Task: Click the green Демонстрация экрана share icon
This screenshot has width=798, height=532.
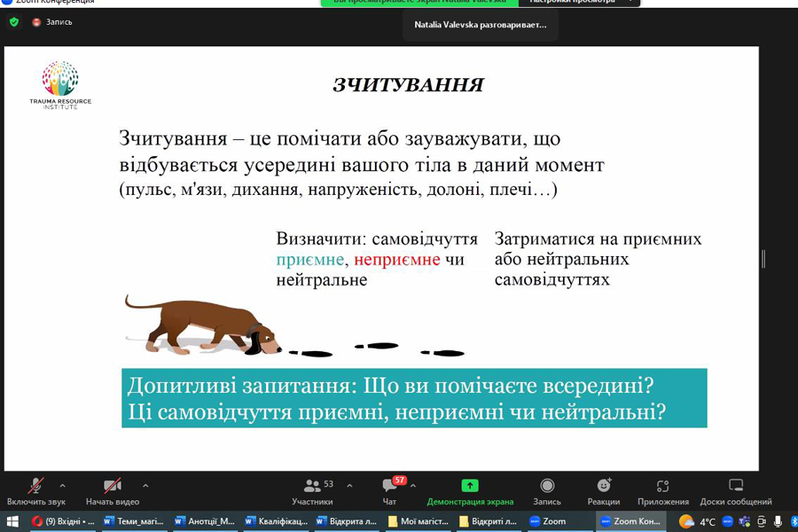Action: click(x=470, y=485)
